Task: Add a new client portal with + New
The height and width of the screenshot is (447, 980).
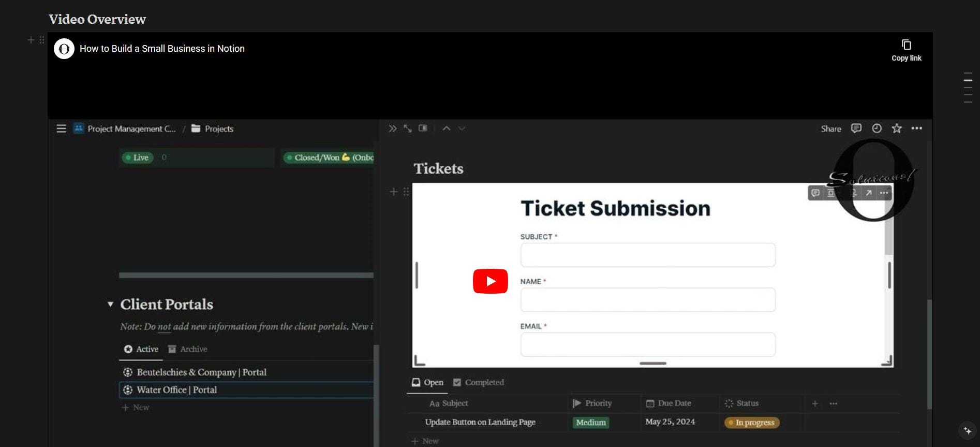Action: point(136,408)
